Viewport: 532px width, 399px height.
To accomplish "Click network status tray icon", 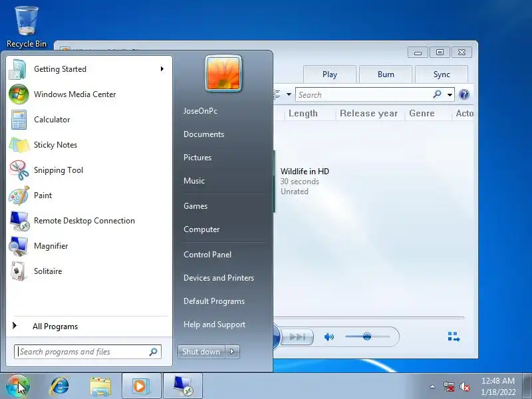I will [x=449, y=386].
